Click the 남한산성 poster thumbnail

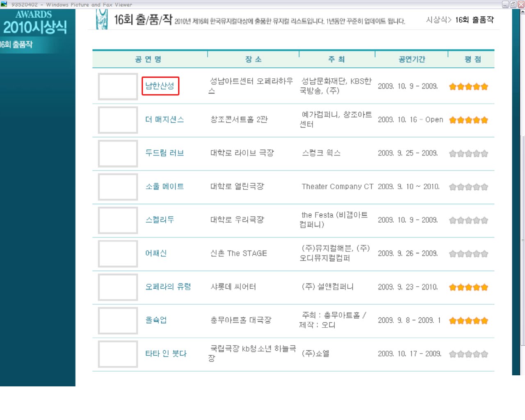click(118, 87)
